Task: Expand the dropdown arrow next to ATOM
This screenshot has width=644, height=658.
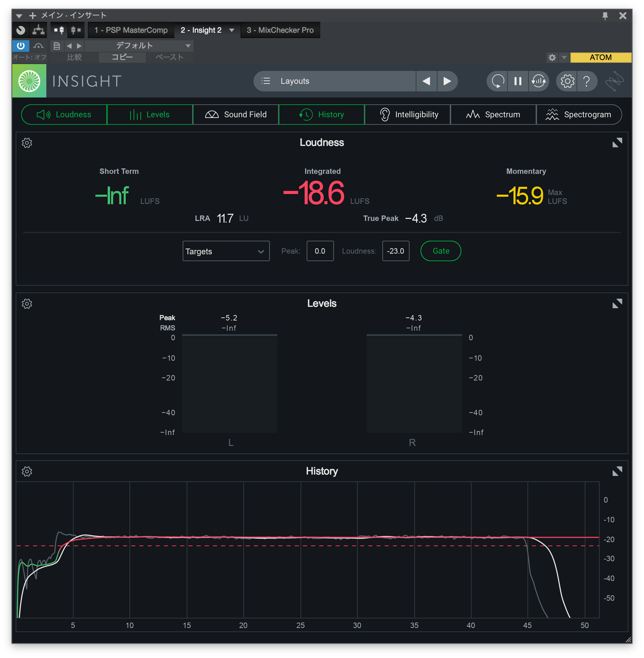Action: click(x=564, y=57)
